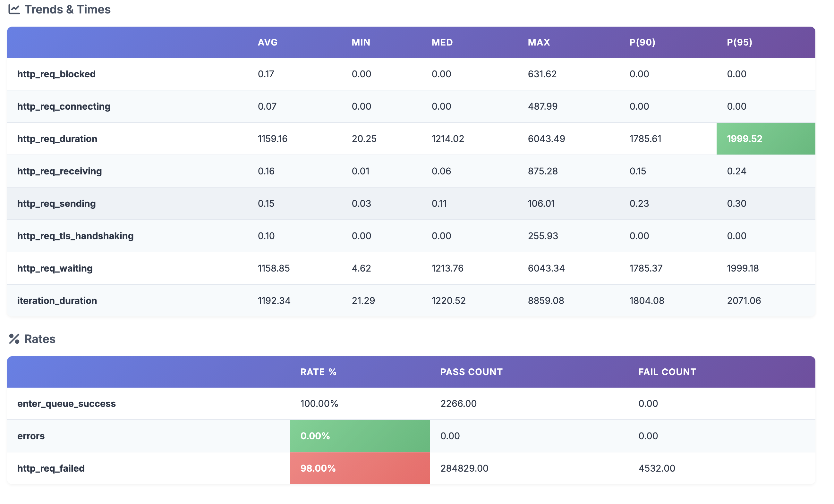The image size is (834, 504).
Task: Click the AVG column header
Action: (x=268, y=42)
